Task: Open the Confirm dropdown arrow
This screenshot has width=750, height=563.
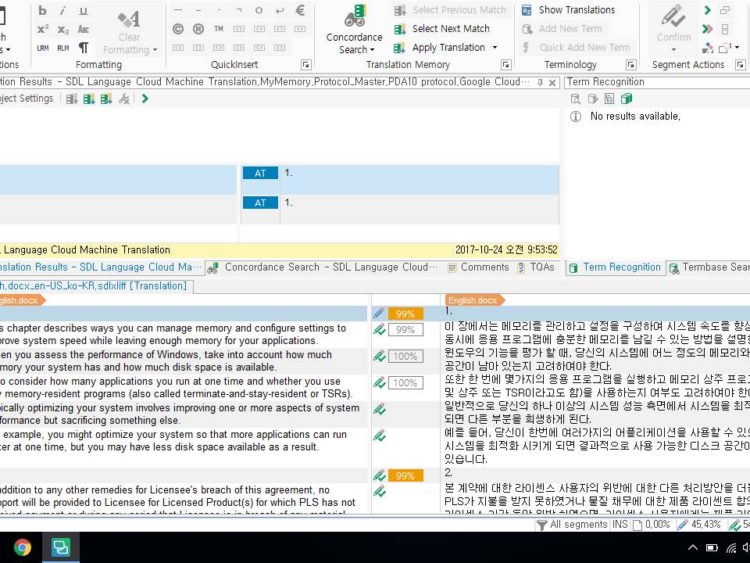Action: click(x=673, y=49)
